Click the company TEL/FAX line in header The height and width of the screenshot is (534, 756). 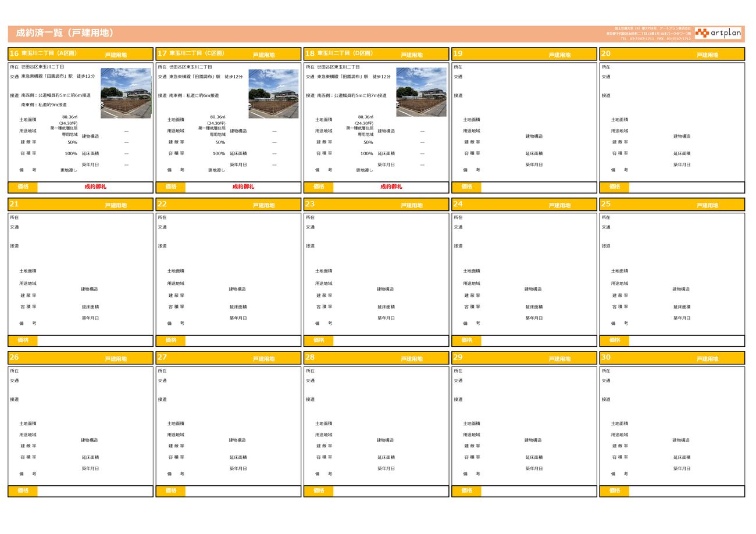pos(655,39)
